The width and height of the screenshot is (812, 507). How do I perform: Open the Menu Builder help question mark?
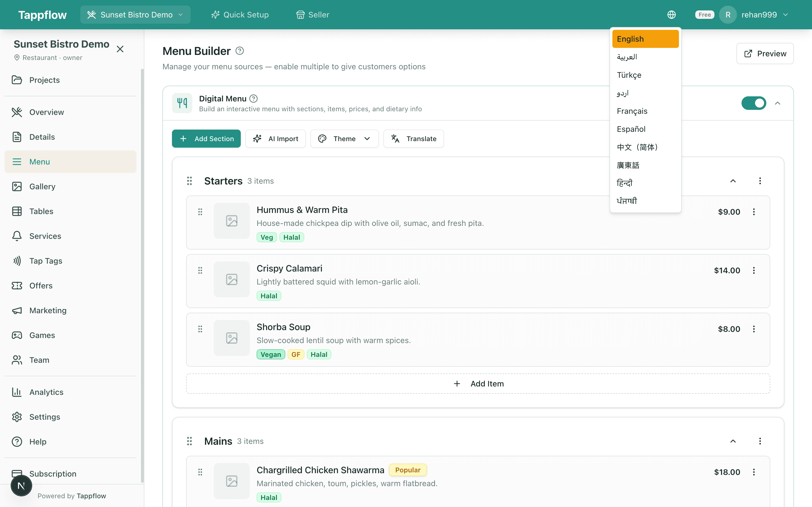[x=239, y=50]
